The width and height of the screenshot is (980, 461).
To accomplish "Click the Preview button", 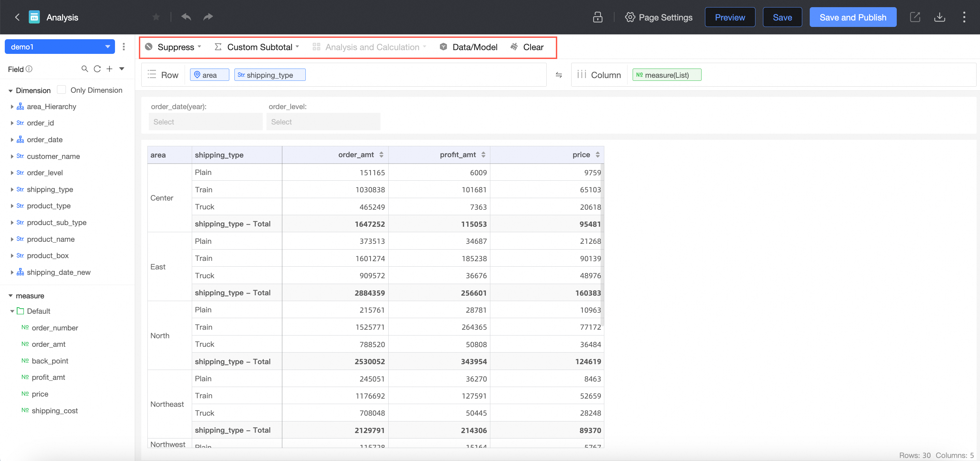I will 730,17.
